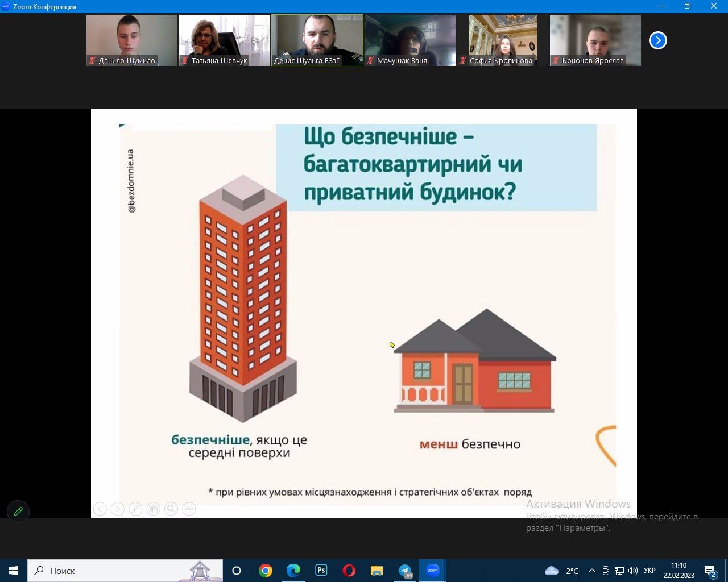Screen dimensions: 728x582
Task: Click the slide zoom magnifier icon
Action: pos(171,509)
